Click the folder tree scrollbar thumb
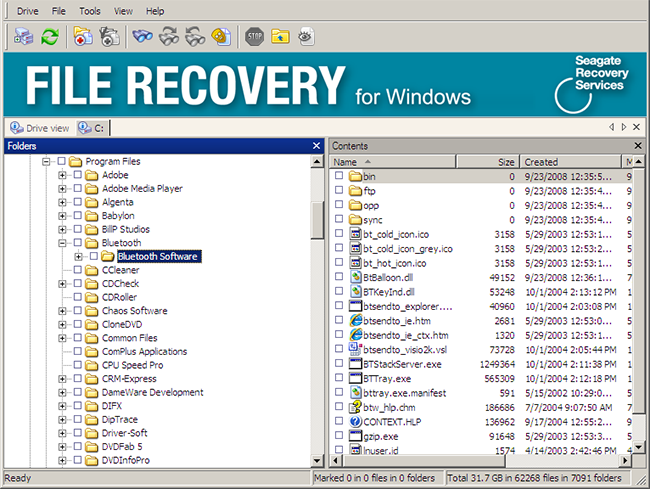Image resolution: width=650 pixels, height=489 pixels. pos(317,220)
